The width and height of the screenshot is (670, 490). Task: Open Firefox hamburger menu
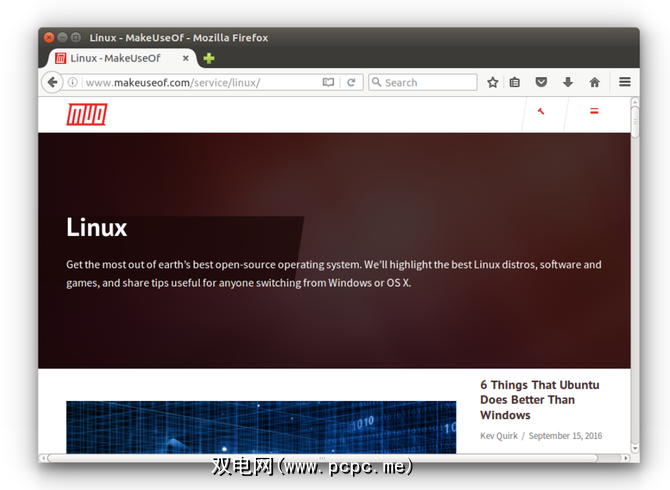point(625,82)
